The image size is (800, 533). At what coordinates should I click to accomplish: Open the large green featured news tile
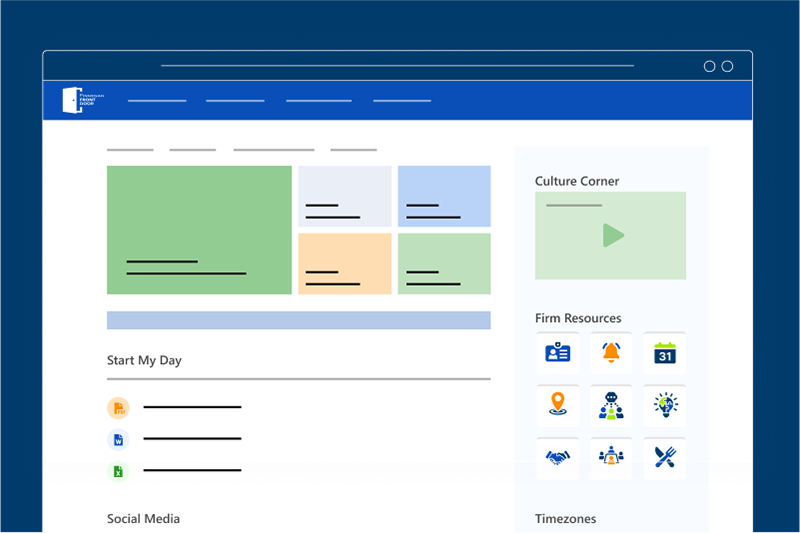tap(199, 230)
